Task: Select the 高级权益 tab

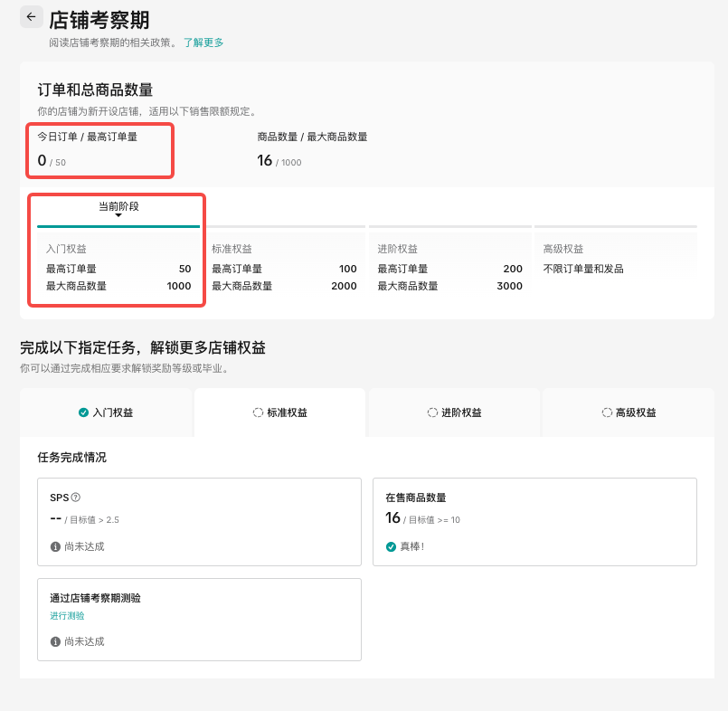Action: click(x=628, y=412)
